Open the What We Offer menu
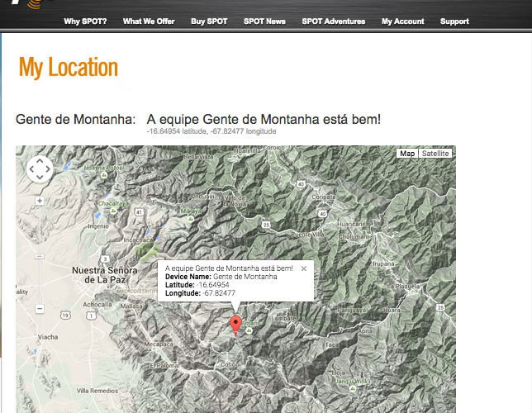532x413 pixels. coord(149,21)
